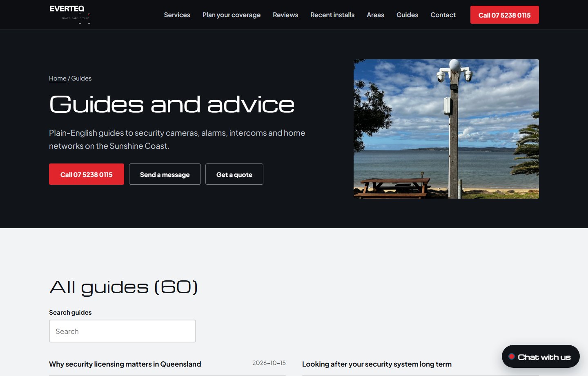Image resolution: width=588 pixels, height=376 pixels.
Task: Open Plan your coverage page
Action: tap(232, 15)
